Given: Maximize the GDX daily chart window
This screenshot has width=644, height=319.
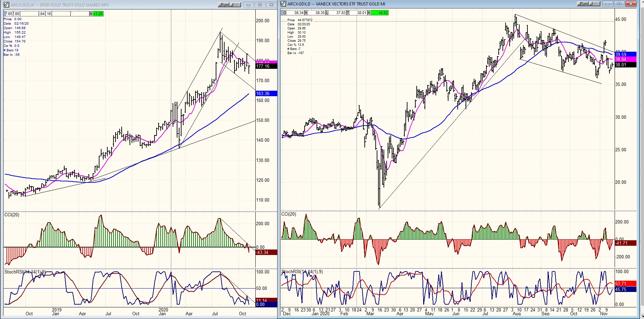Looking at the screenshot, I should tap(619, 4).
